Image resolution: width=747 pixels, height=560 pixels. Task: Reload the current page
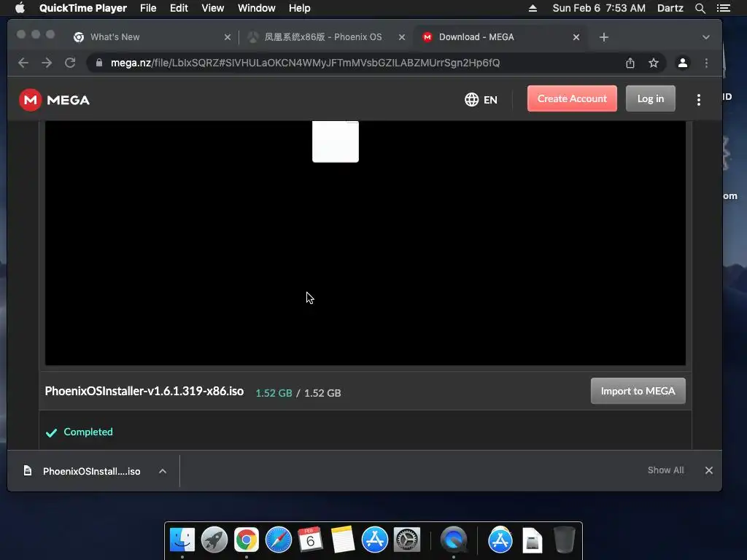[70, 63]
